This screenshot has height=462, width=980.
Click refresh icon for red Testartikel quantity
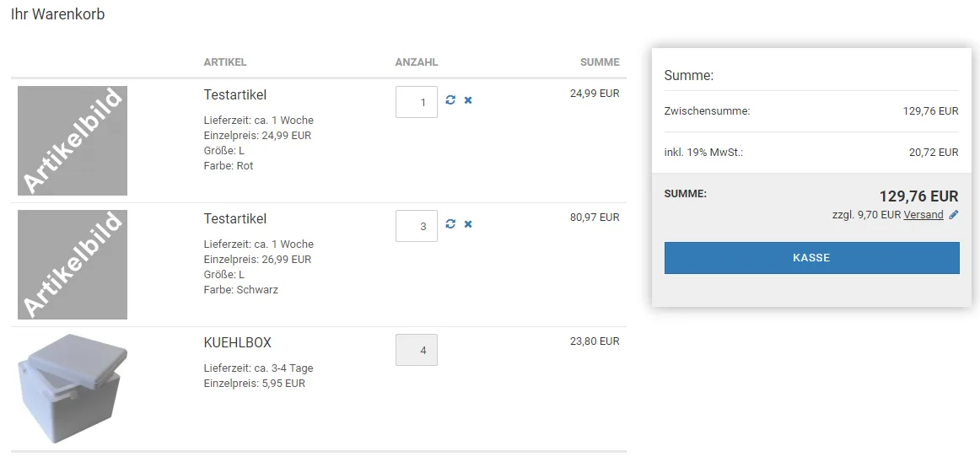point(450,100)
